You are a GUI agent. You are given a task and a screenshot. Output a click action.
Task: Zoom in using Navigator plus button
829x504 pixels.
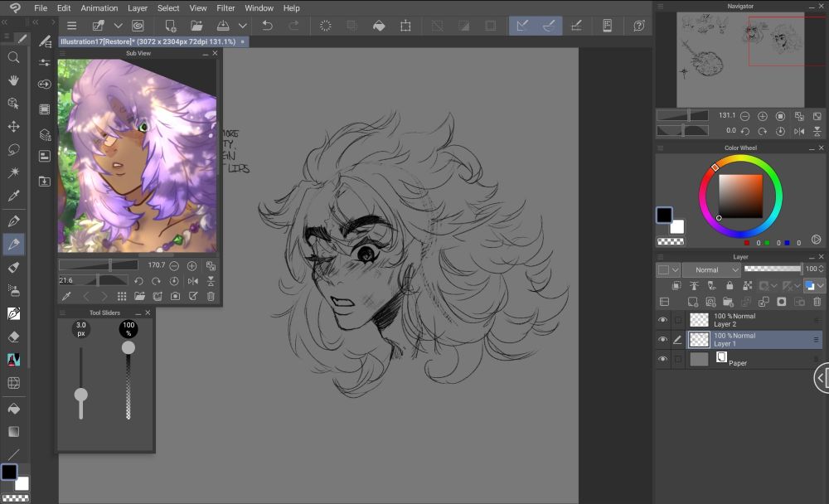click(x=763, y=116)
